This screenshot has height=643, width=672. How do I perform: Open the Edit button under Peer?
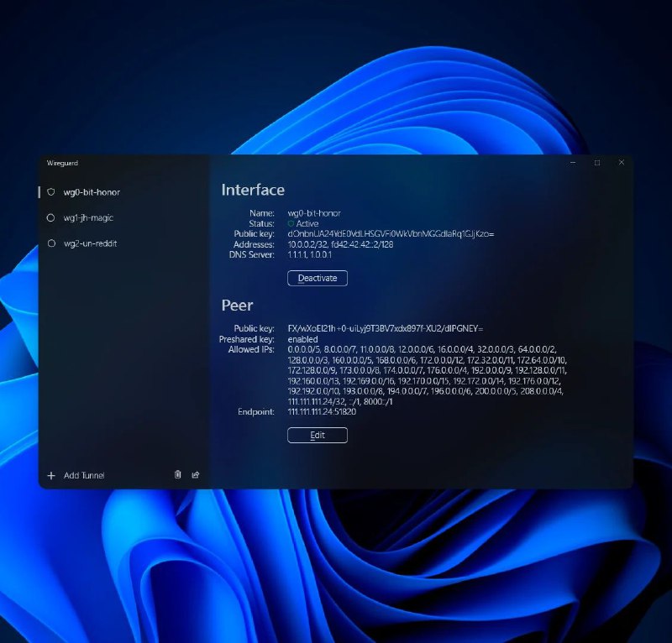pos(318,435)
